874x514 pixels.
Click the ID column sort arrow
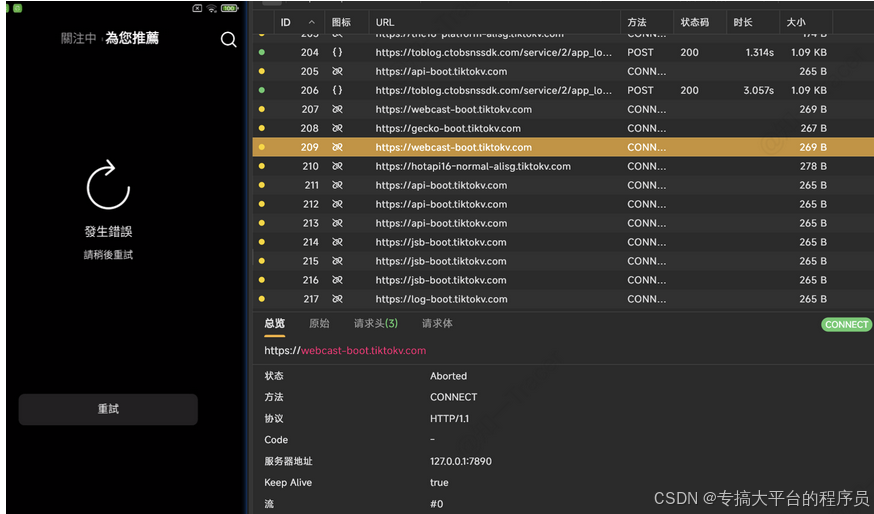point(312,22)
